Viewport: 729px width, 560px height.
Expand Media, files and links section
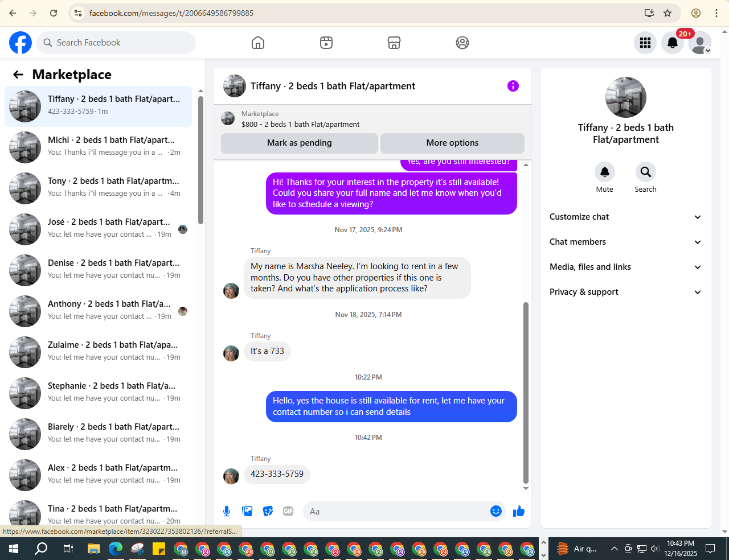pyautogui.click(x=626, y=267)
